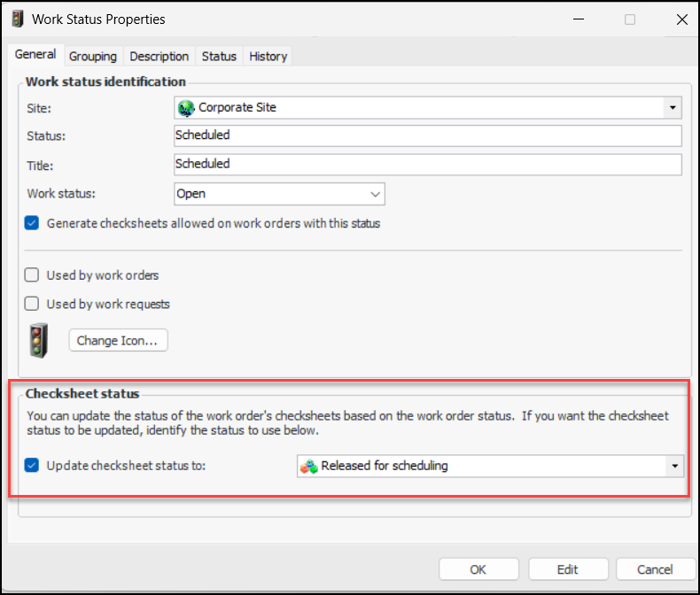
Task: Click into the Status text field
Action: click(x=428, y=135)
